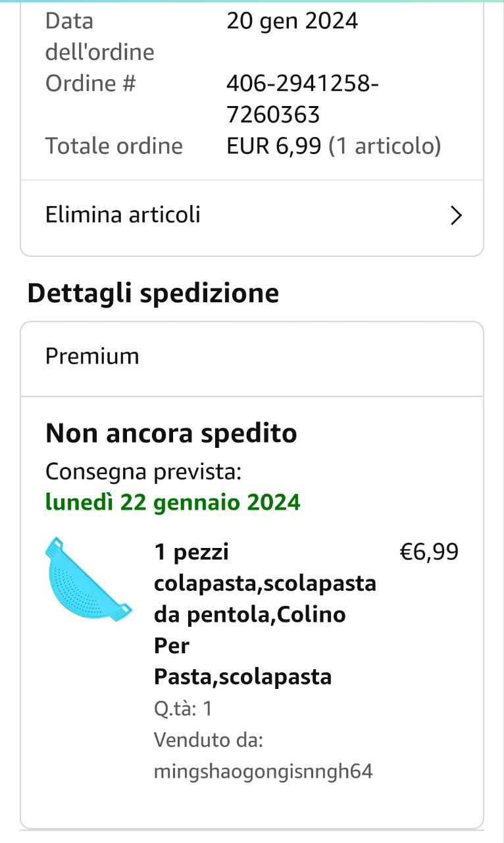Tap the Venduto da label
The width and height of the screenshot is (504, 843).
tap(209, 740)
